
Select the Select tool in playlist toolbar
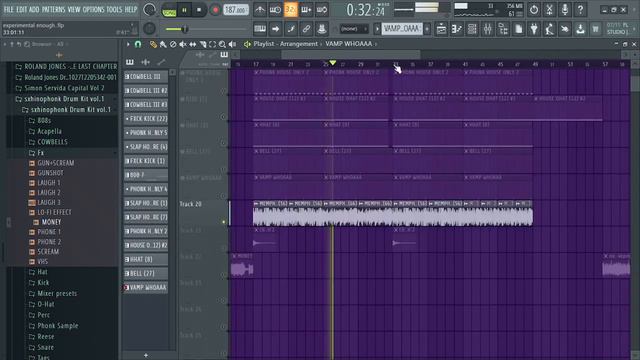click(212, 44)
